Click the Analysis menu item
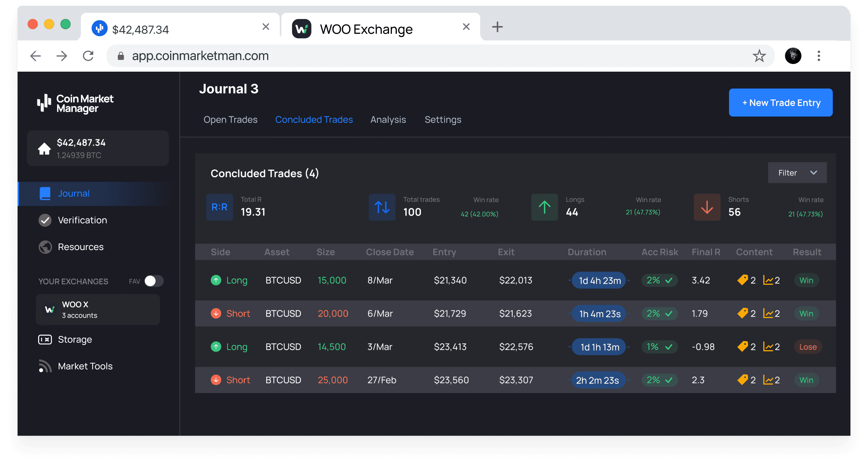The width and height of the screenshot is (868, 465). [388, 119]
